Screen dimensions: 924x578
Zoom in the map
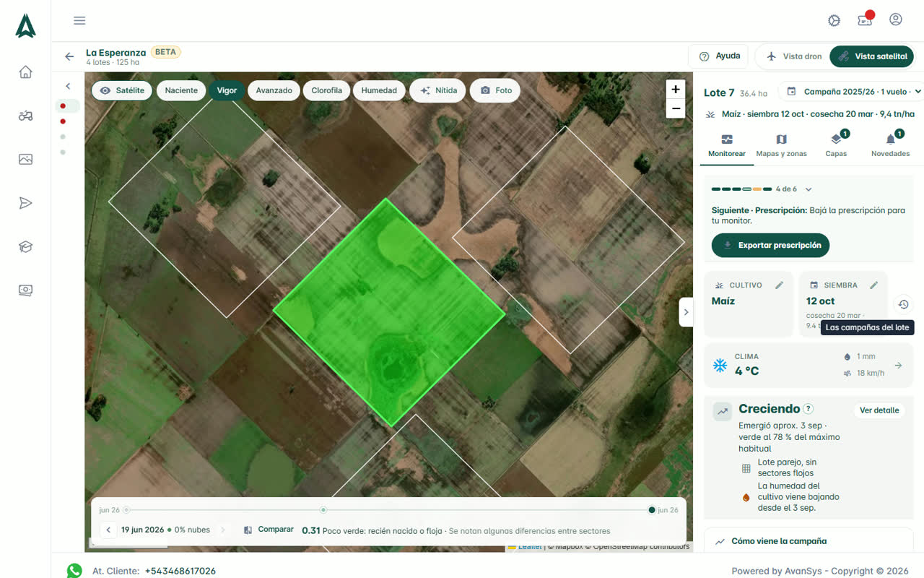point(676,90)
